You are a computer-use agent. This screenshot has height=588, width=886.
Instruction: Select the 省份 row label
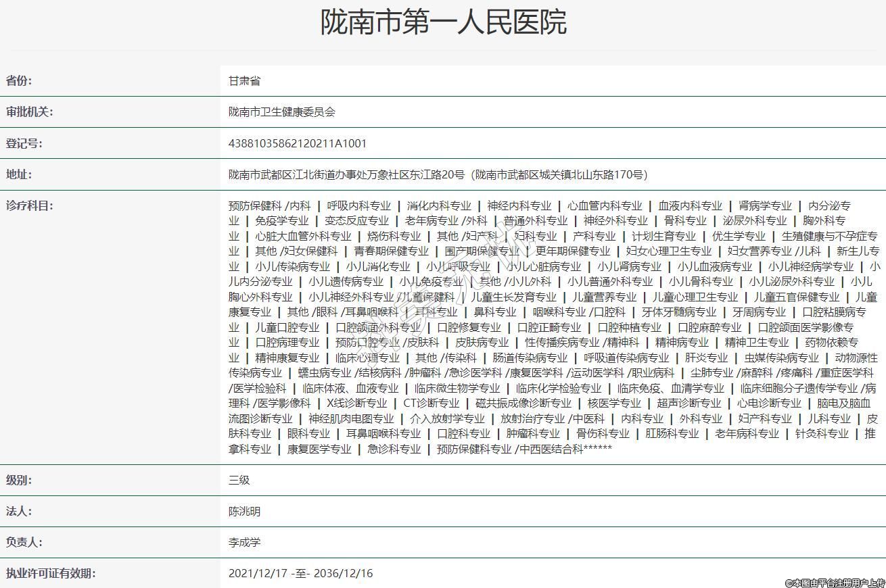pos(19,81)
